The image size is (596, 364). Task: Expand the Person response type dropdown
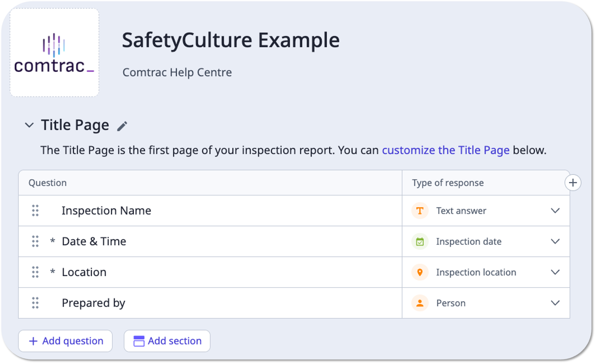[555, 303]
